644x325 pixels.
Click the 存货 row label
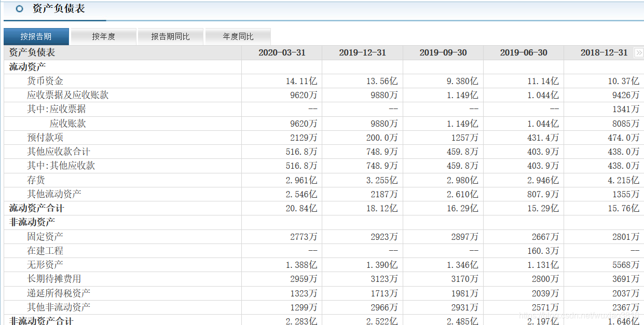pyautogui.click(x=36, y=180)
